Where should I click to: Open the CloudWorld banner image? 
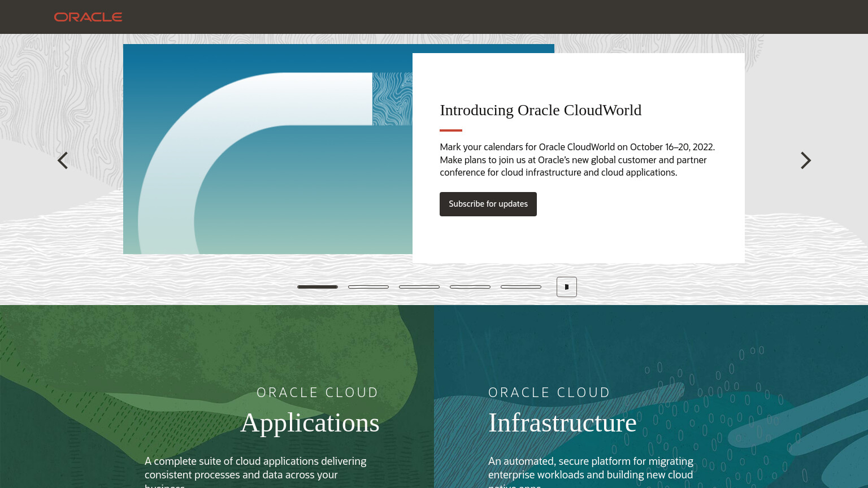tap(268, 149)
